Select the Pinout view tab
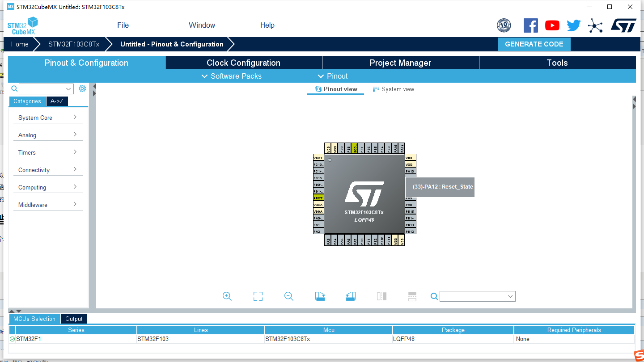Image resolution: width=644 pixels, height=362 pixels. point(336,89)
